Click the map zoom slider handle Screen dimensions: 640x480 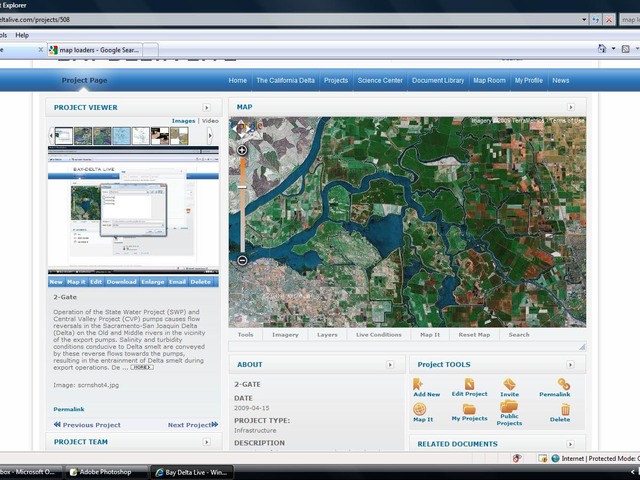(x=242, y=187)
